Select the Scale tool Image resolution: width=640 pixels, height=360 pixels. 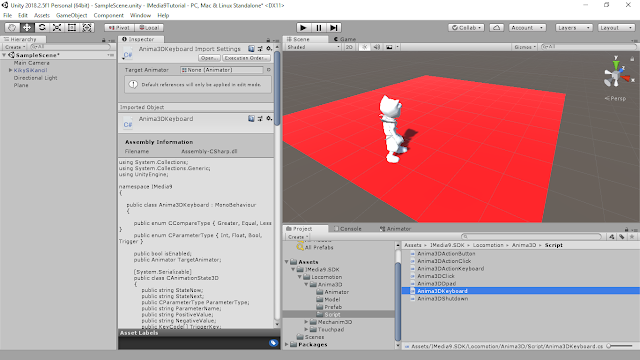pyautogui.click(x=57, y=27)
